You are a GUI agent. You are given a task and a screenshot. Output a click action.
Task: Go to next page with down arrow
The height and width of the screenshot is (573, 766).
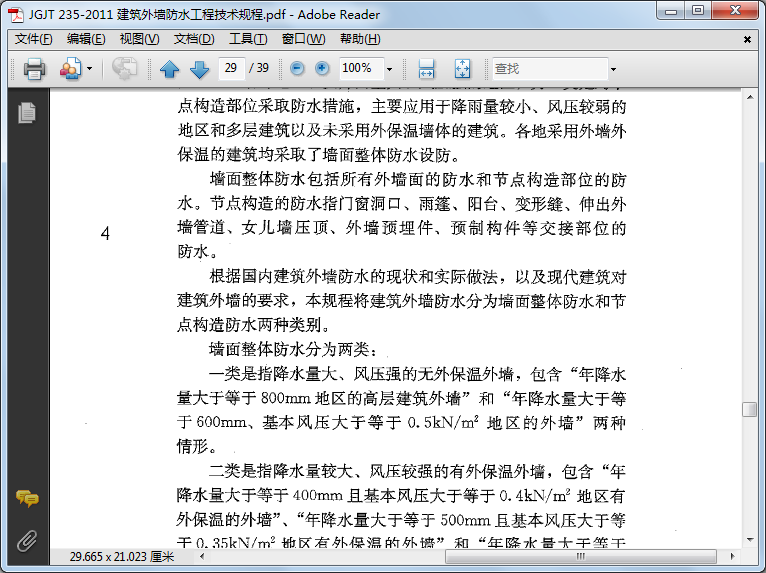pos(199,69)
